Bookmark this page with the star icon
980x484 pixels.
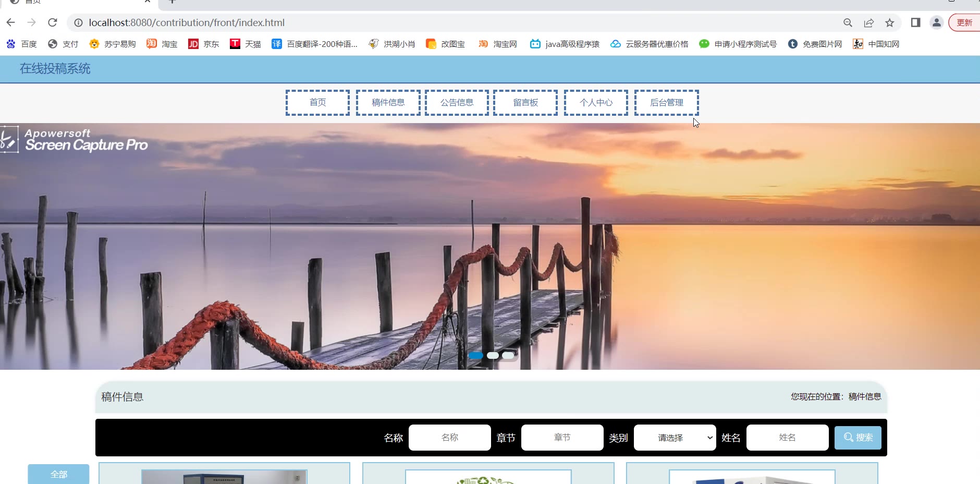pyautogui.click(x=890, y=22)
